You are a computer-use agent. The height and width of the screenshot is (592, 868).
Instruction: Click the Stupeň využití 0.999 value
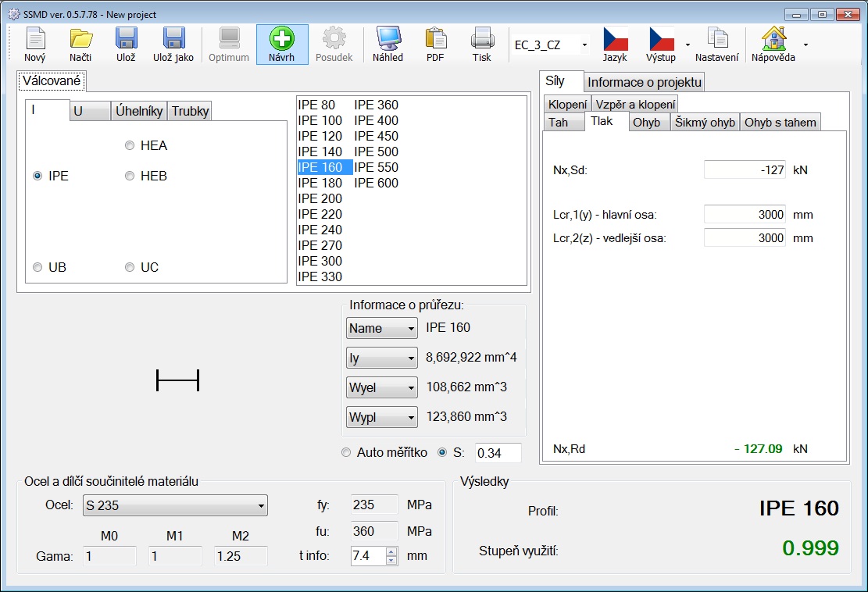810,547
